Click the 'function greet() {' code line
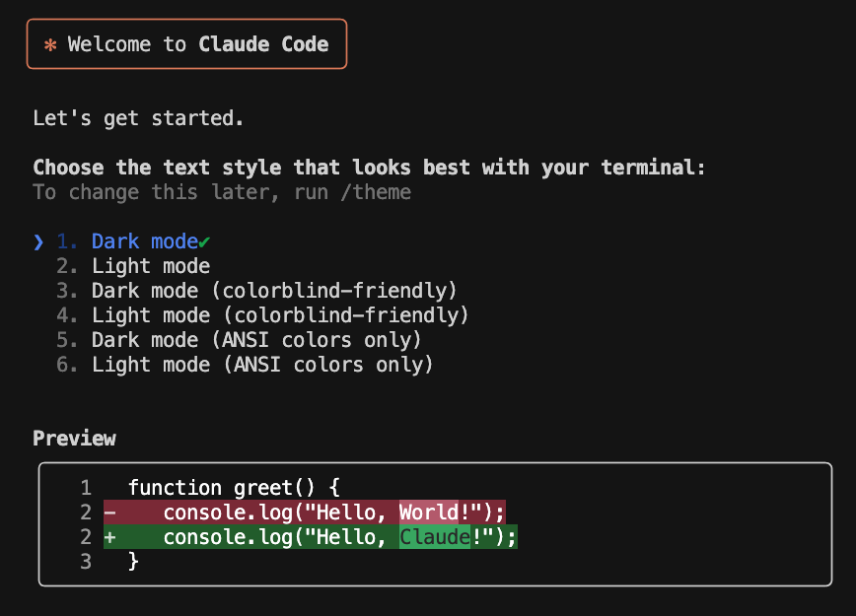This screenshot has height=616, width=856. (234, 487)
